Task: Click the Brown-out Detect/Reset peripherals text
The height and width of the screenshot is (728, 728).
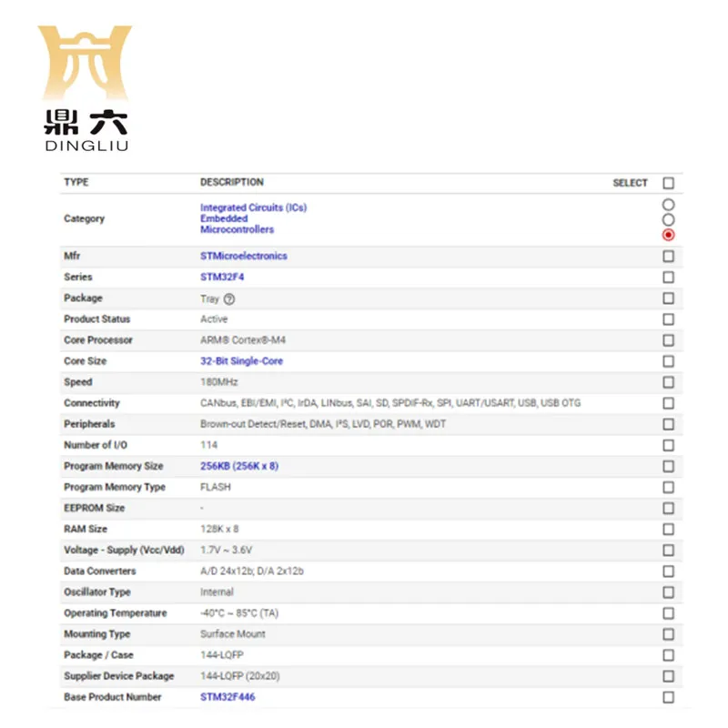Action: point(323,424)
